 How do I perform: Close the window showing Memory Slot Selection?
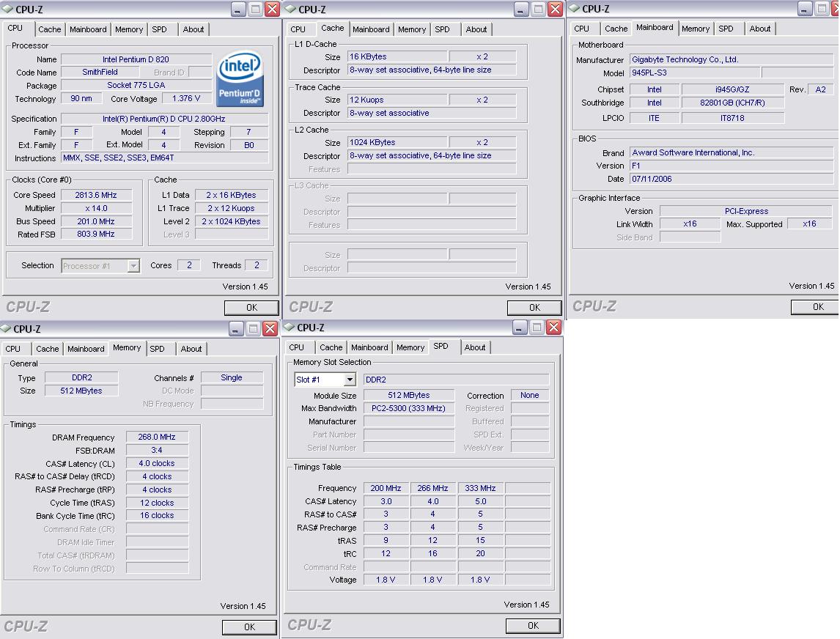point(554,327)
